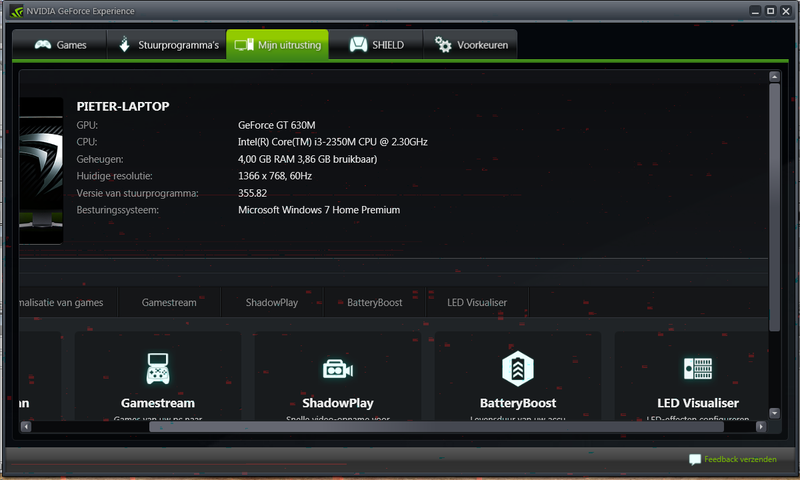Click Microsoft Windows 7 Home Premium text
Image resolution: width=800 pixels, height=480 pixels.
click(319, 210)
